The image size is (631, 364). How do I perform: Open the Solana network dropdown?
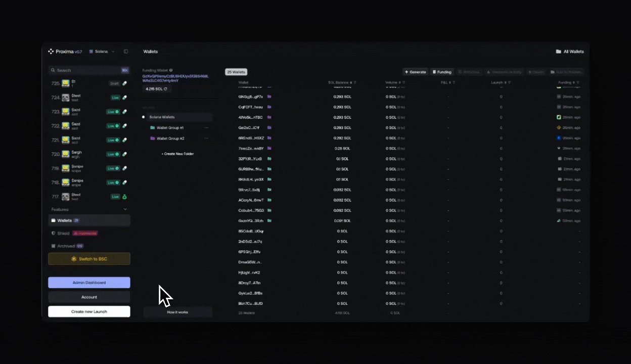click(x=102, y=52)
